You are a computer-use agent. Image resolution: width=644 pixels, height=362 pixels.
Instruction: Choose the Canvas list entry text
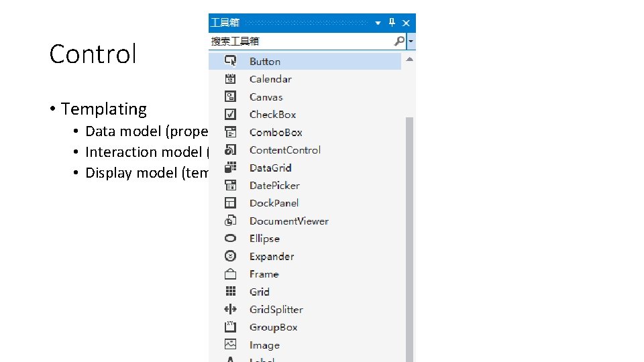coord(266,97)
